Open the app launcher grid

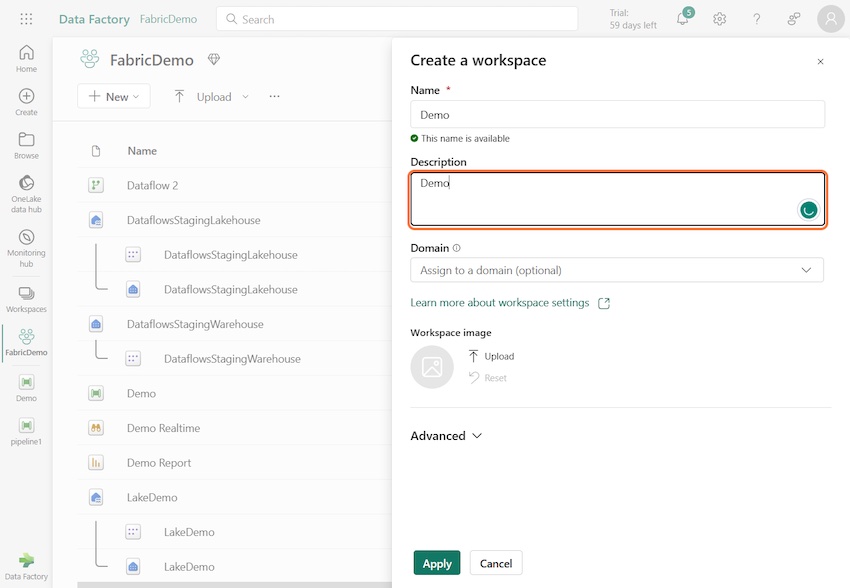point(26,19)
